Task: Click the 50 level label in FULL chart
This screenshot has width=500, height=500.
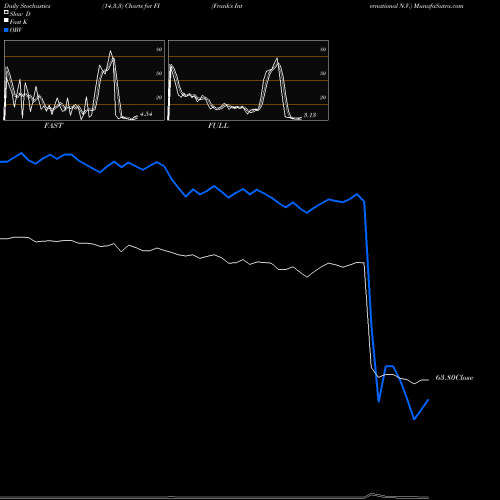Action: 323,73
